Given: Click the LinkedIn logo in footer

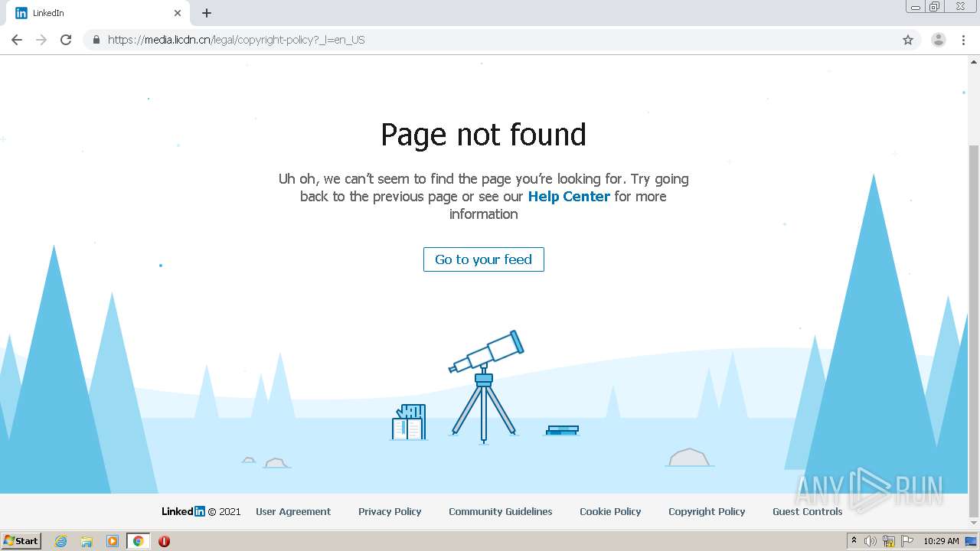Looking at the screenshot, I should pos(183,511).
